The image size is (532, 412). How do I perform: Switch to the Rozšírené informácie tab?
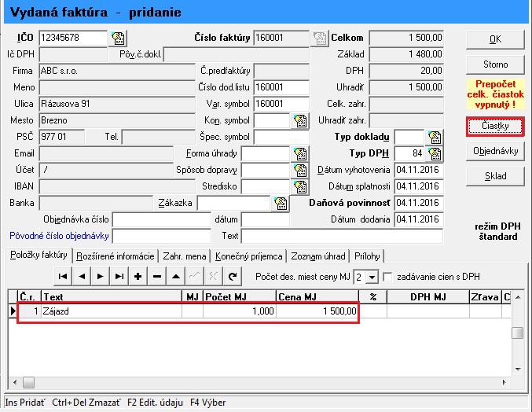pyautogui.click(x=116, y=256)
